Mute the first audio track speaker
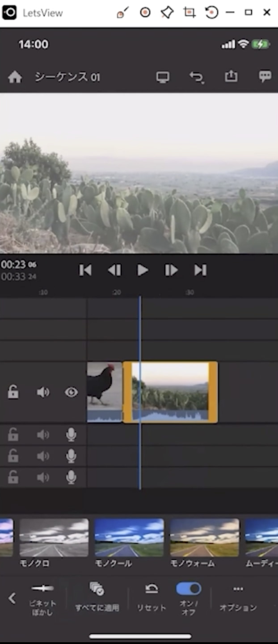This screenshot has width=278, height=644. point(42,435)
